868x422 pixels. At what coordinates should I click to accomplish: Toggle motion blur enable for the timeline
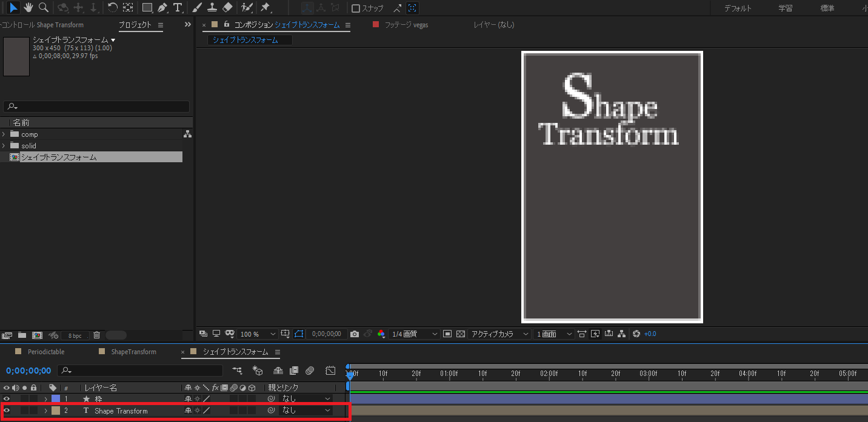[310, 370]
